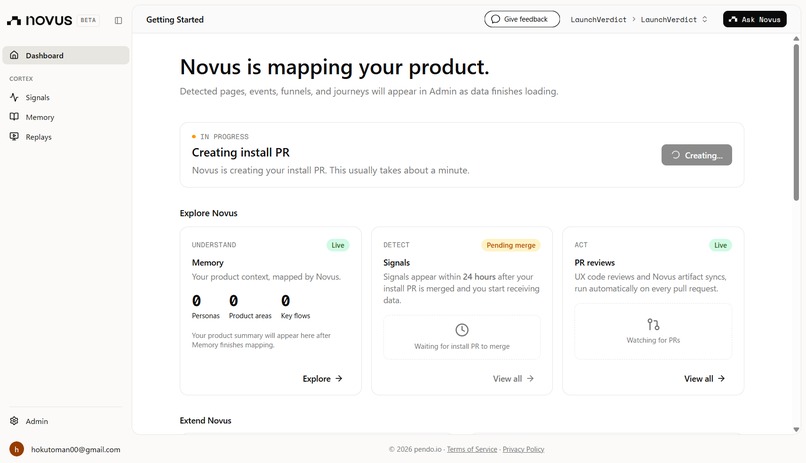This screenshot has width=806, height=463.
Task: Open the Dashboard menu item
Action: point(66,55)
